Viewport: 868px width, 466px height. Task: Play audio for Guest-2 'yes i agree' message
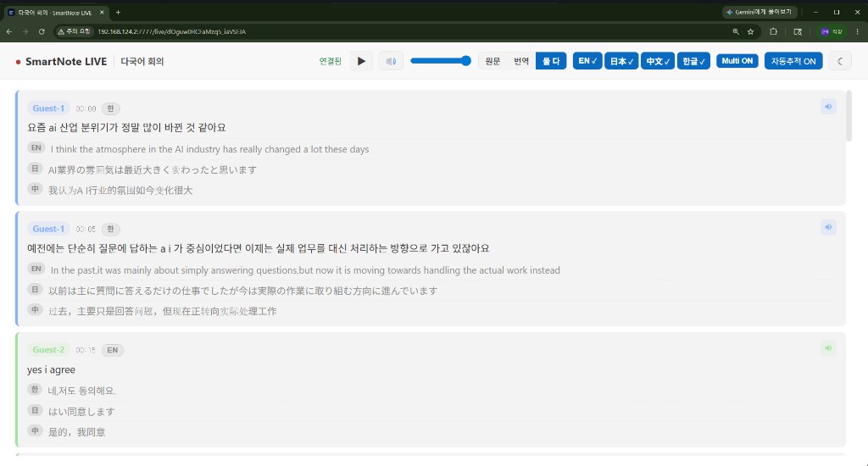click(x=828, y=348)
